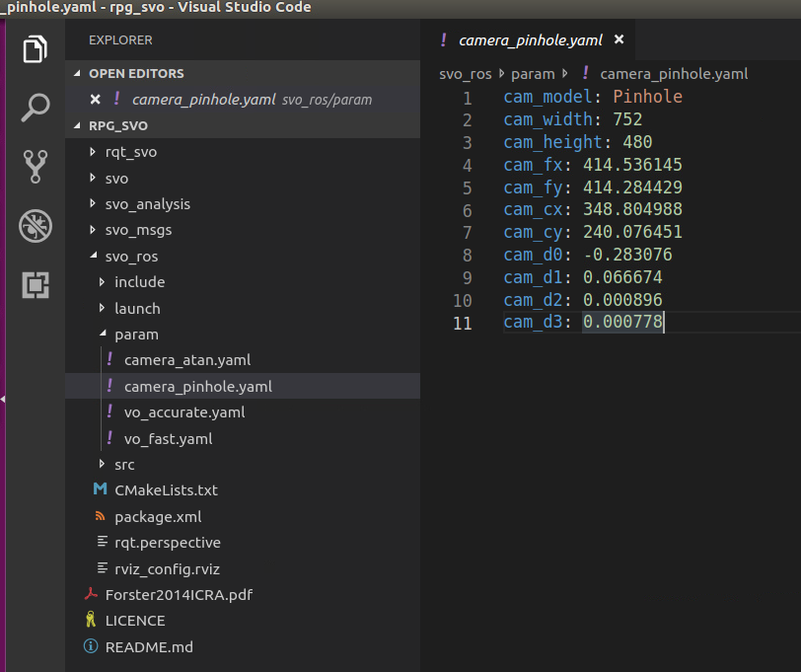Expand the svo_analysis folder
Viewport: 801px width, 672px height.
tap(93, 203)
